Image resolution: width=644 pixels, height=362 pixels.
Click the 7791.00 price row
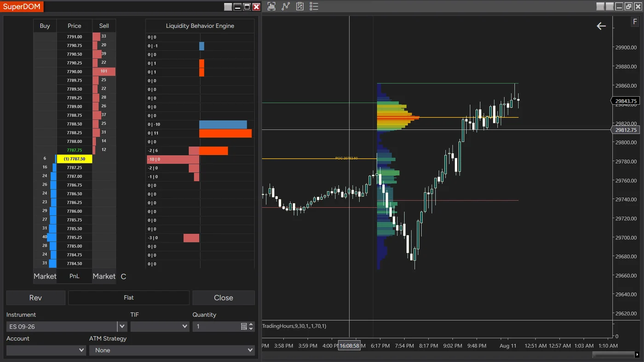(x=75, y=37)
